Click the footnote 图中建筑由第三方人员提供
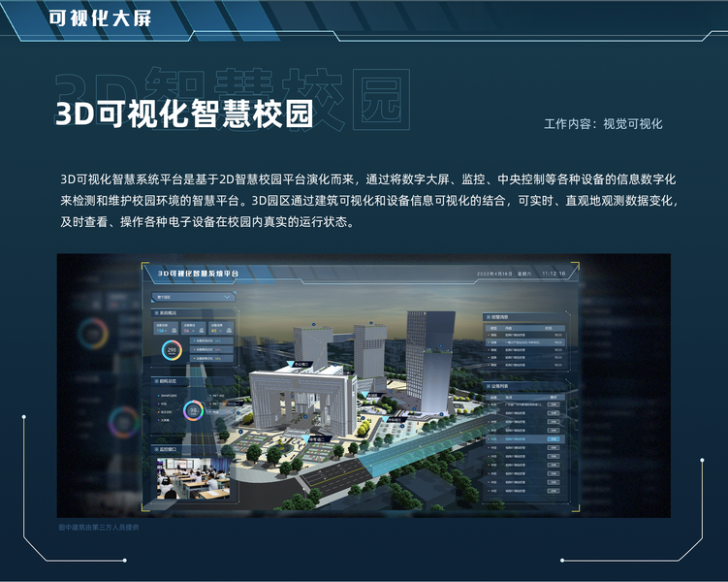The image size is (728, 582). 99,527
